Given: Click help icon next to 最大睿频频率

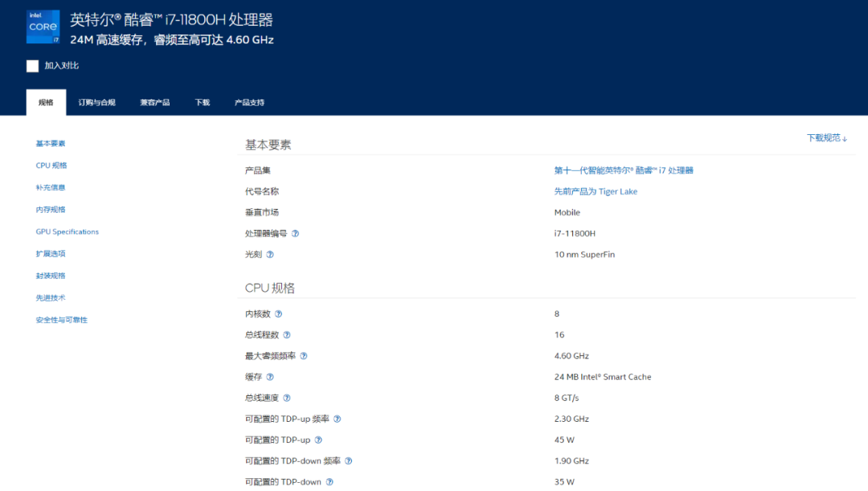Looking at the screenshot, I should point(303,356).
